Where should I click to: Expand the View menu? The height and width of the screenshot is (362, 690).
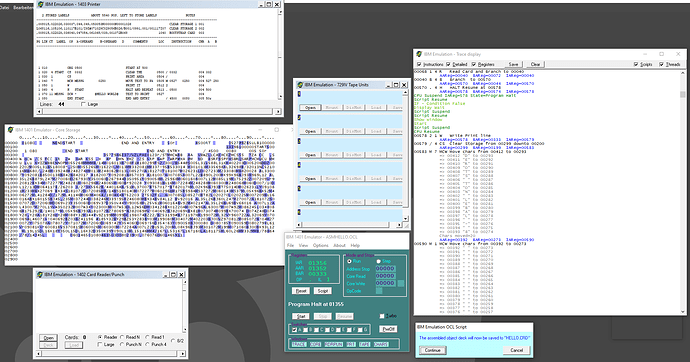pos(304,245)
